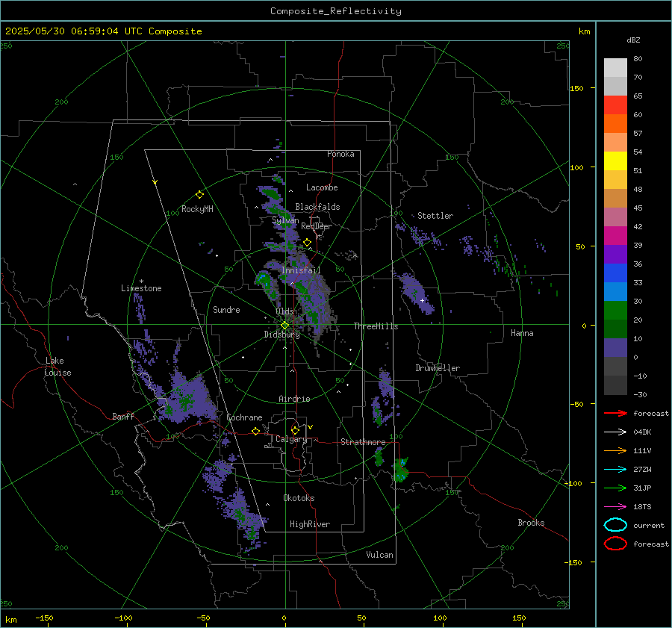
Task: Click the km label at top right
Action: 584,31
